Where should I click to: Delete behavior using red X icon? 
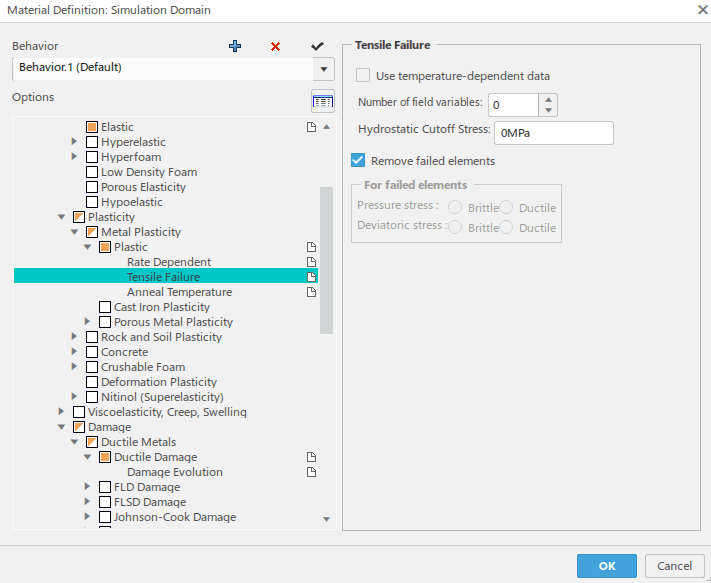click(x=275, y=46)
